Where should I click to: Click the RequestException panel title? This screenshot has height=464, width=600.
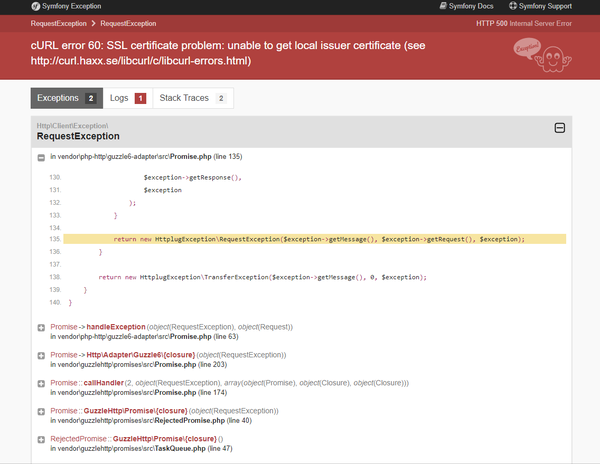click(78, 136)
